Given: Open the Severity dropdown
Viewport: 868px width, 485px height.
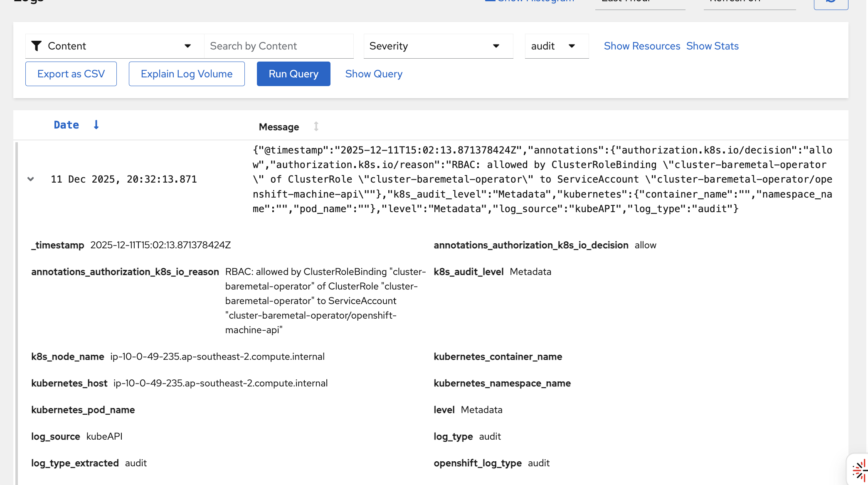Looking at the screenshot, I should (x=438, y=46).
